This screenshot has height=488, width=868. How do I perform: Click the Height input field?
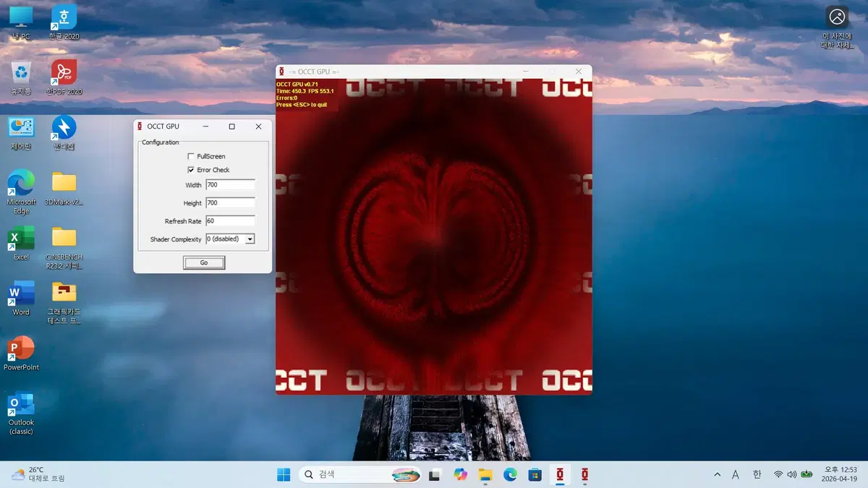point(230,203)
